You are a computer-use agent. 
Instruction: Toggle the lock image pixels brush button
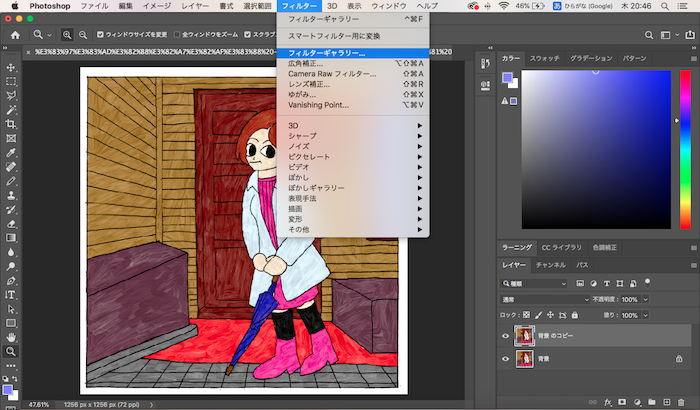point(538,315)
